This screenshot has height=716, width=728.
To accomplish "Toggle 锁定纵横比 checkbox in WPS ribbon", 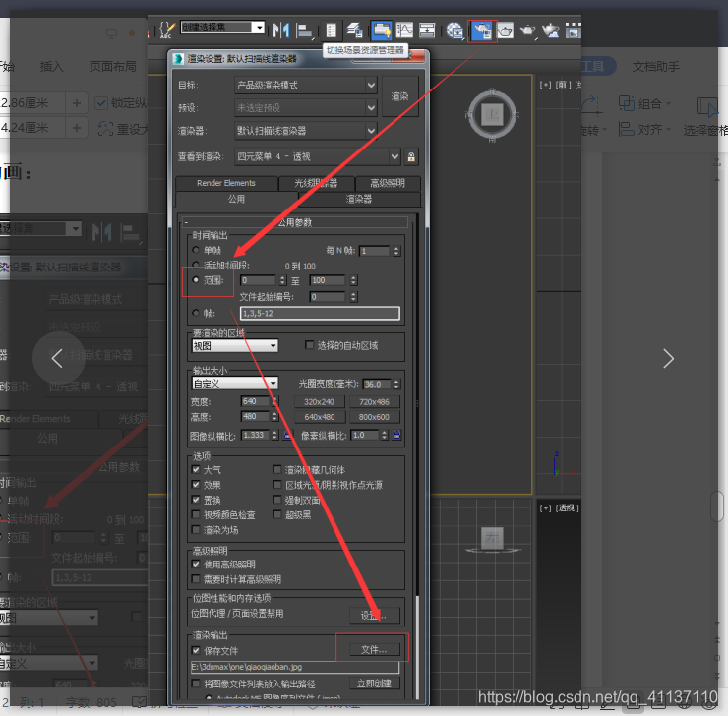I will 101,103.
